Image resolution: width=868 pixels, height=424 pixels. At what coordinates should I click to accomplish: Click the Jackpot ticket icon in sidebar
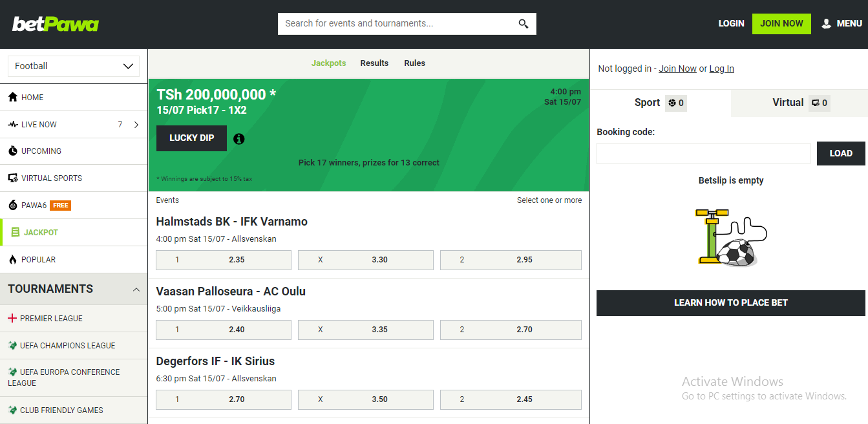[16, 232]
